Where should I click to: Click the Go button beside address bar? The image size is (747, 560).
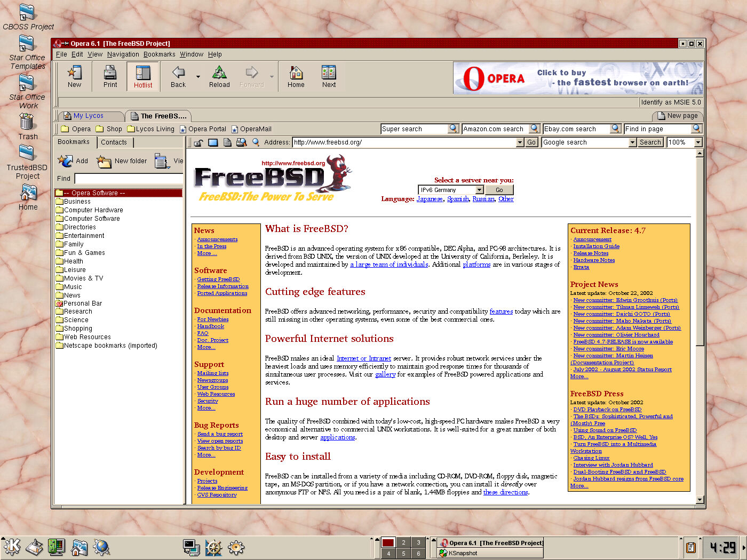(x=531, y=142)
